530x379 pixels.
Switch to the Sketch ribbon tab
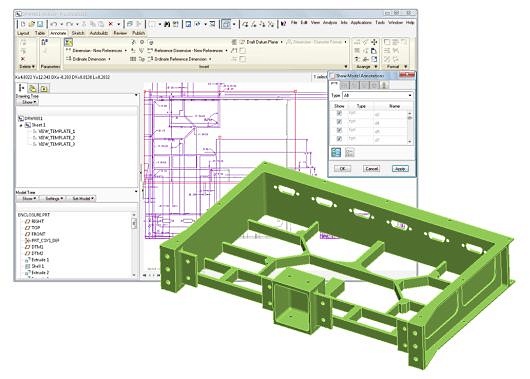point(78,33)
